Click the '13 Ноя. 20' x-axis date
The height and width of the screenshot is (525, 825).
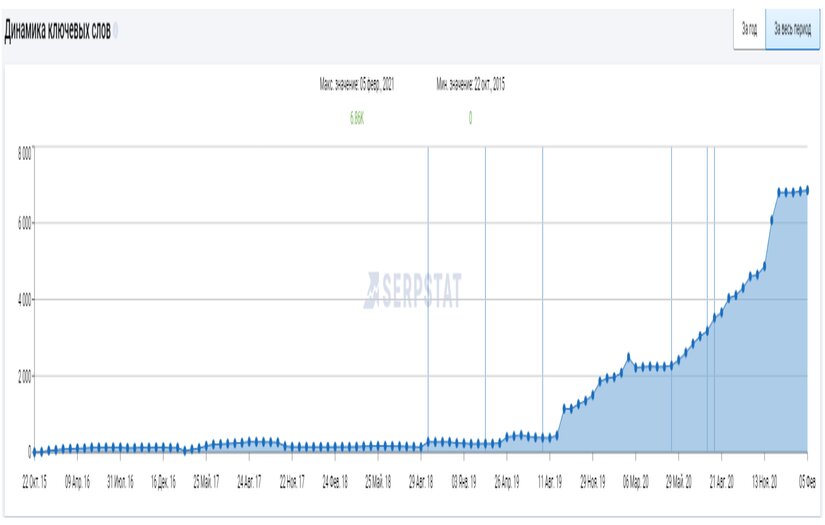pyautogui.click(x=764, y=482)
